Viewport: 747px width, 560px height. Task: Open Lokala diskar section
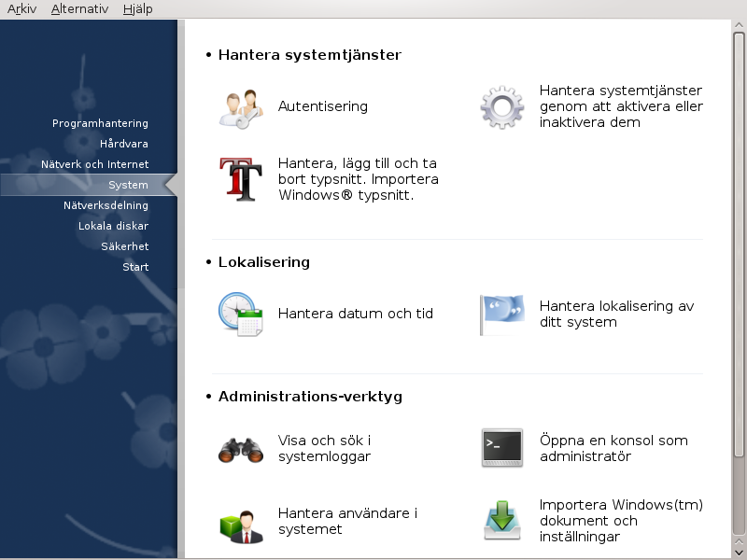click(113, 226)
